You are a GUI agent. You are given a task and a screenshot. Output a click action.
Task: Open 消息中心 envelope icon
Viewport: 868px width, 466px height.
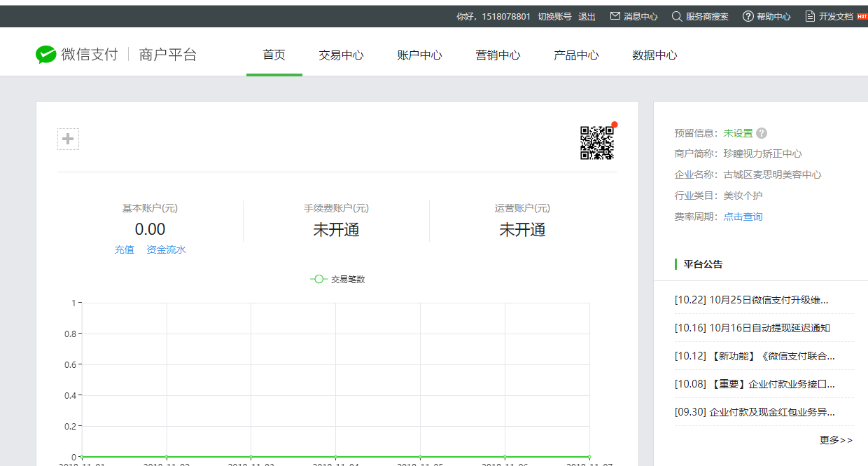(615, 16)
